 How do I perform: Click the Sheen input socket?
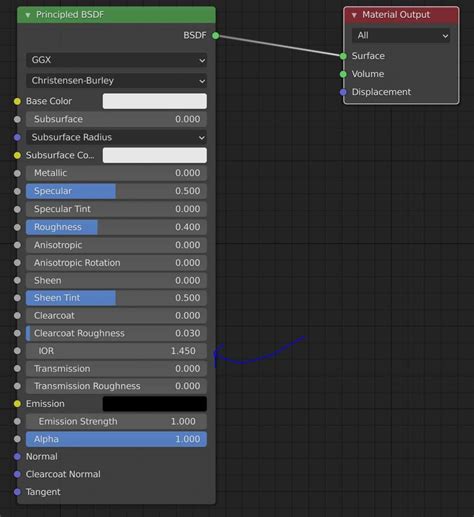click(17, 280)
